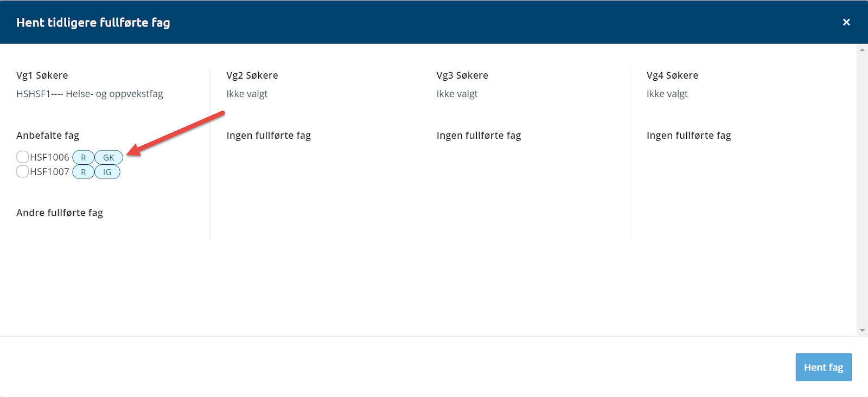
Task: Close the Hent tidligere fullførte fag dialog
Action: tap(846, 22)
